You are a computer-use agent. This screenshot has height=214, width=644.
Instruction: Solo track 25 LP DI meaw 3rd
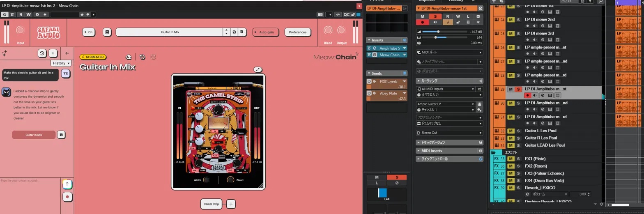[518, 34]
